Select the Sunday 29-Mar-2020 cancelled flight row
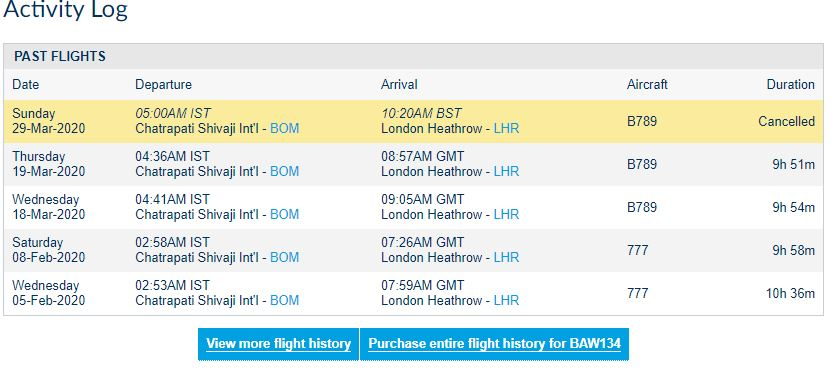 (413, 121)
